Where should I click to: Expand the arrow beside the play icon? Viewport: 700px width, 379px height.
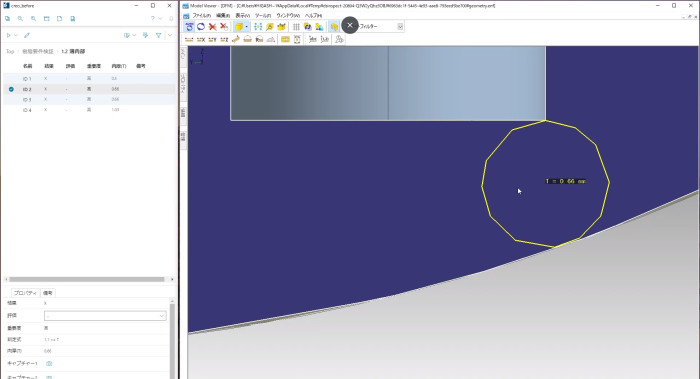pyautogui.click(x=16, y=35)
